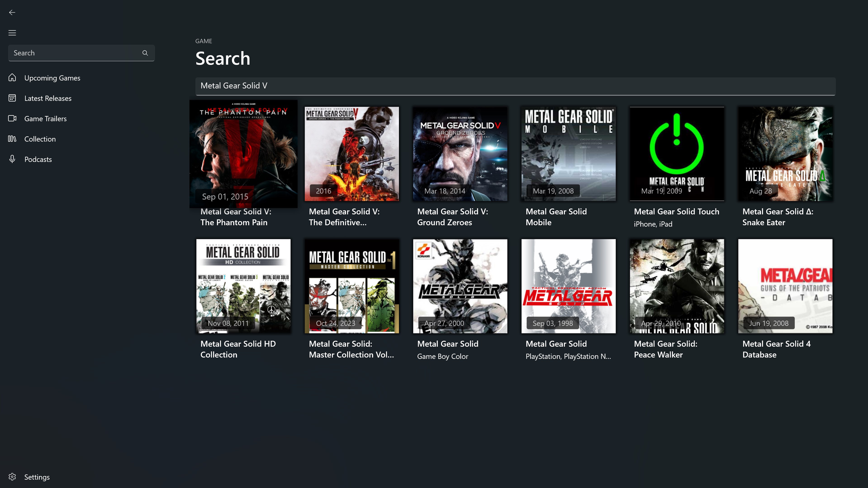Open Settings label in sidebar
This screenshot has width=868, height=488.
[37, 477]
